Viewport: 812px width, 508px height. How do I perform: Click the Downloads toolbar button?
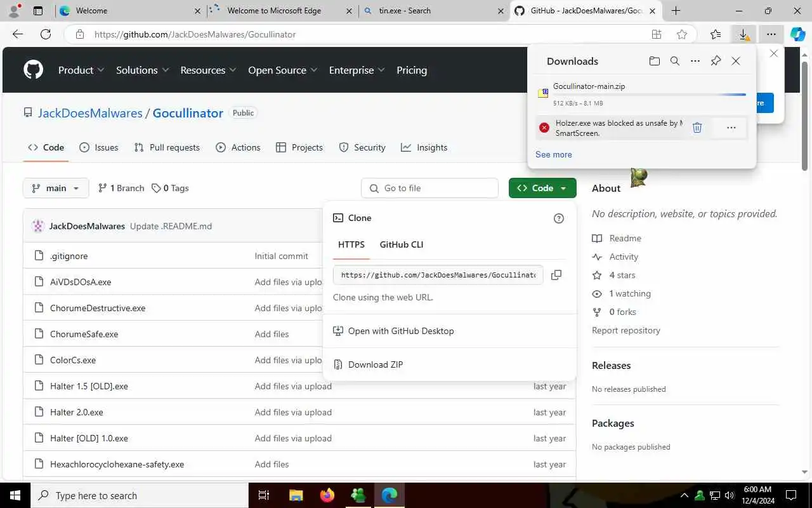click(x=743, y=34)
